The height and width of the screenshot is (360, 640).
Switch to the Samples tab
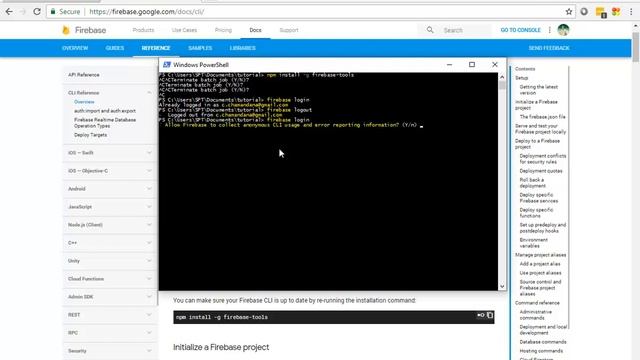point(200,48)
